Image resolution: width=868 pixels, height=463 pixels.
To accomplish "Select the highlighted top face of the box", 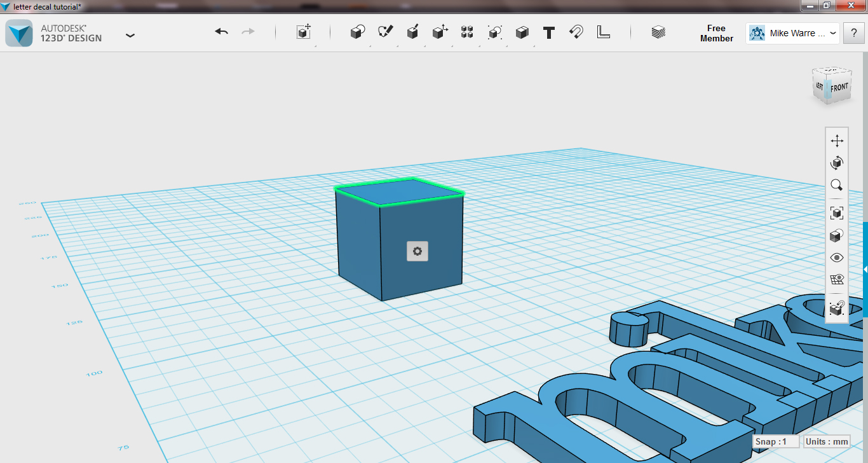I will tap(399, 191).
